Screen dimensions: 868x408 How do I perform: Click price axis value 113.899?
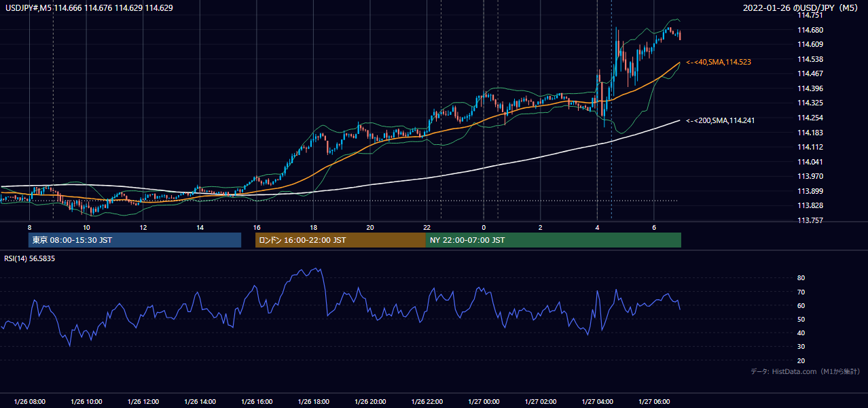[x=810, y=191]
